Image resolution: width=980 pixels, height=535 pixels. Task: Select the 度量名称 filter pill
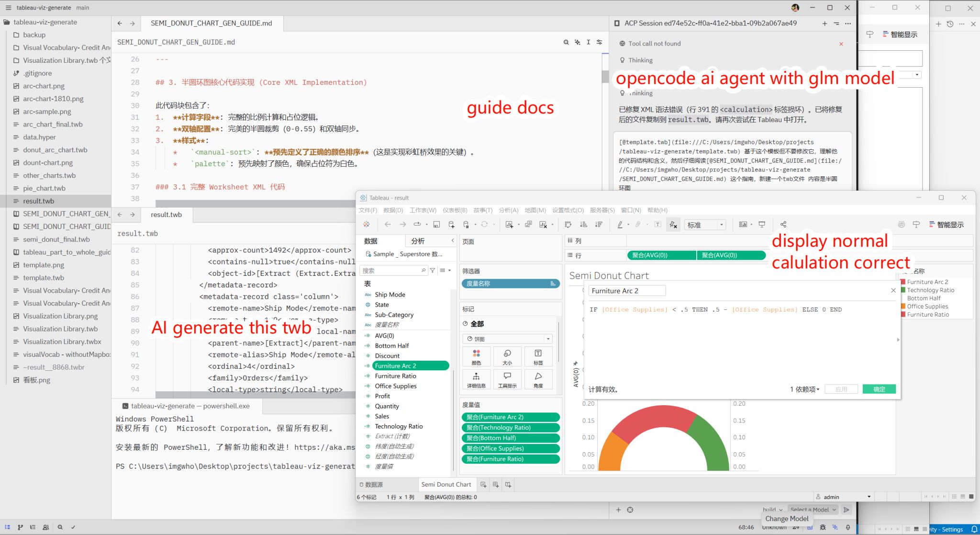[x=511, y=284]
